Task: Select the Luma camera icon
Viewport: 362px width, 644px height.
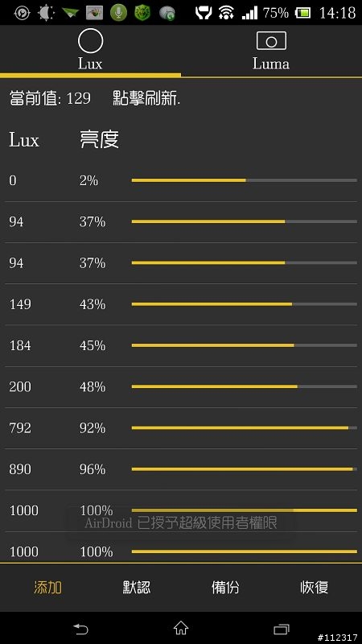Action: click(x=271, y=41)
